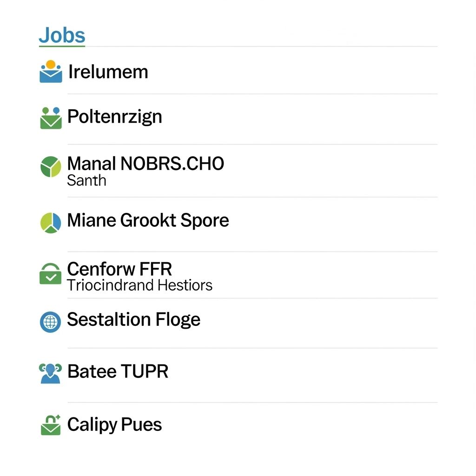476x476 pixels.
Task: Open the Manal NOBRS.CHO title
Action: click(x=145, y=164)
